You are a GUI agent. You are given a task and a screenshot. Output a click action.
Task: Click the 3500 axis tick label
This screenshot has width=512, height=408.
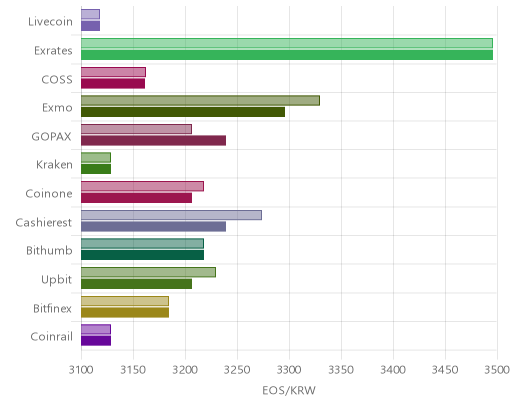(497, 370)
